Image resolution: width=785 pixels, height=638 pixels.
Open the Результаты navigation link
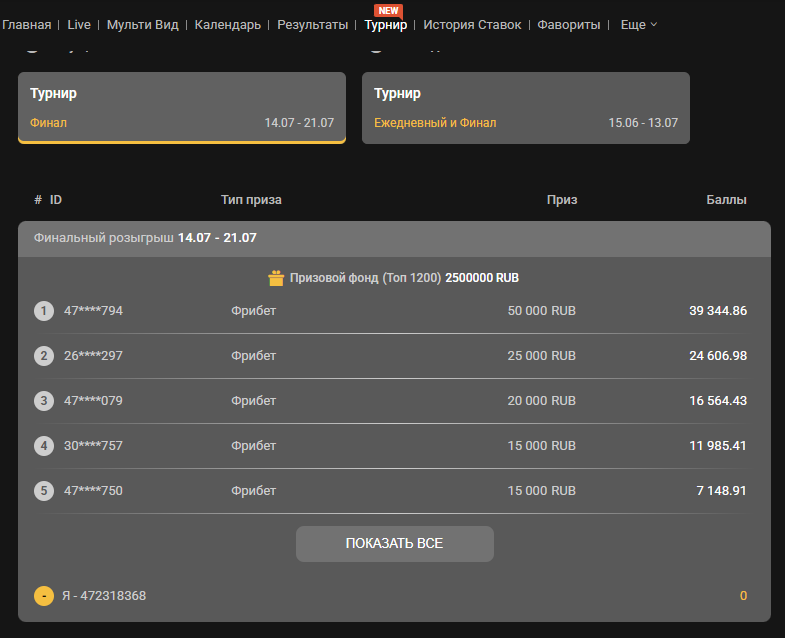(313, 24)
